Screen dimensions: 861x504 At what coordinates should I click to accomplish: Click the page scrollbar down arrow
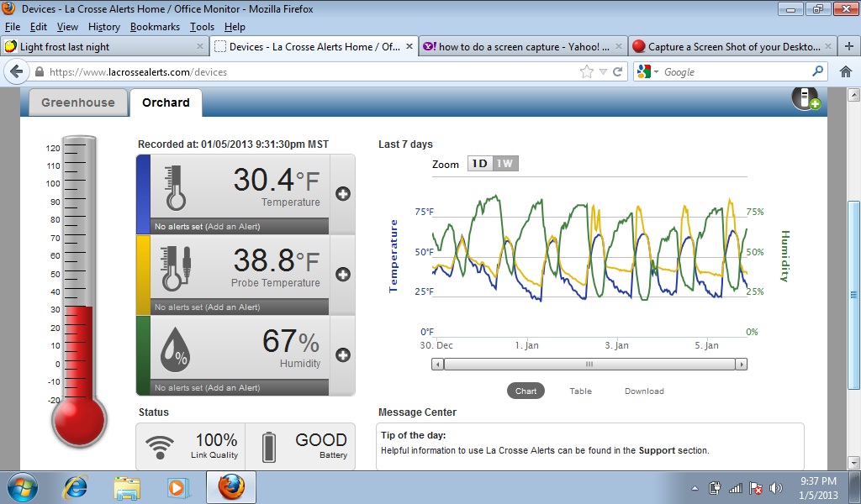pos(854,463)
